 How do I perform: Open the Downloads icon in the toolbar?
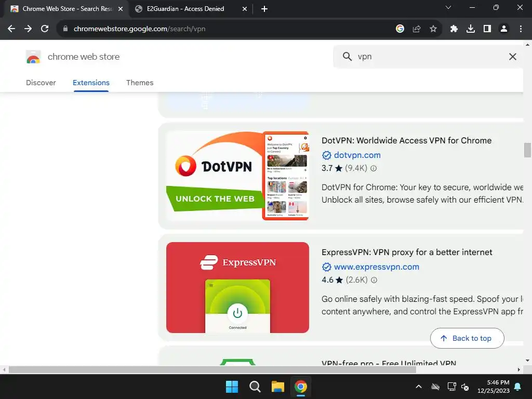[470, 29]
